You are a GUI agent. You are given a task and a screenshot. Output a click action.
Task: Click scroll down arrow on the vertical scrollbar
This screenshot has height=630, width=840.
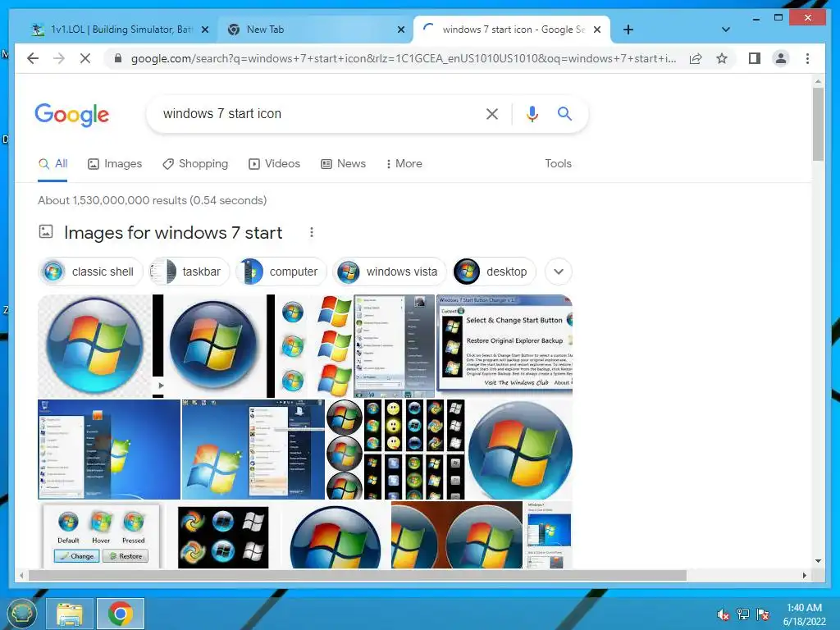coord(818,561)
